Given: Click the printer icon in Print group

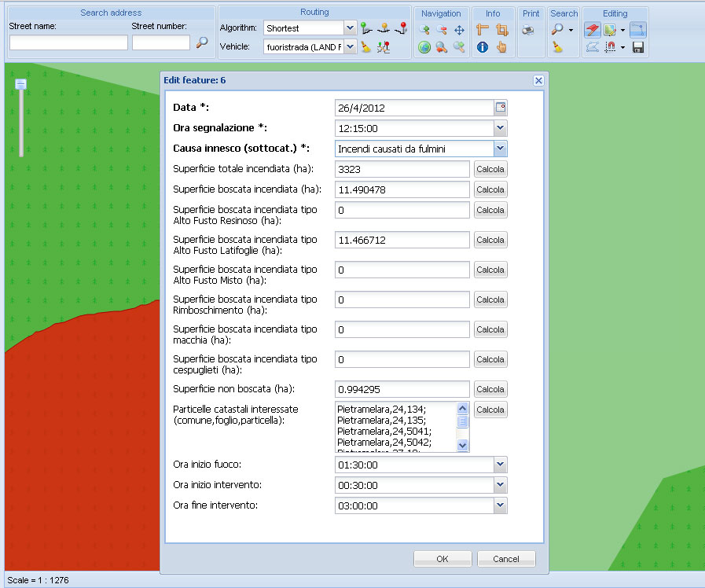Looking at the screenshot, I should (x=529, y=30).
